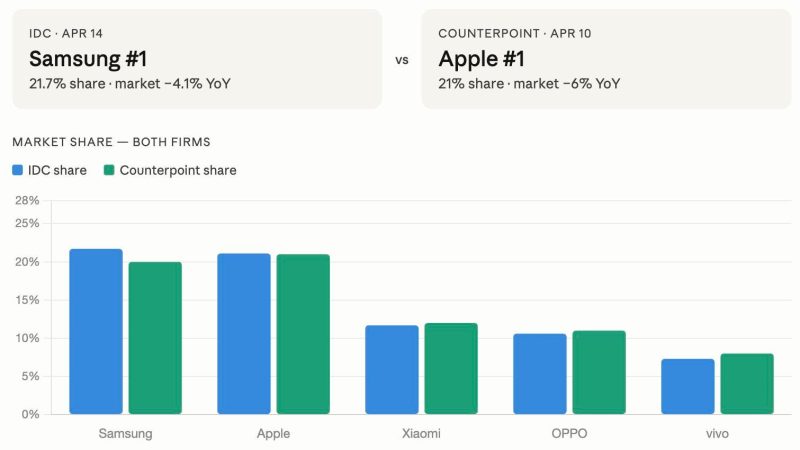The image size is (800, 450).
Task: Click Xiaomi's green Counterpoint bar
Action: pyautogui.click(x=451, y=368)
